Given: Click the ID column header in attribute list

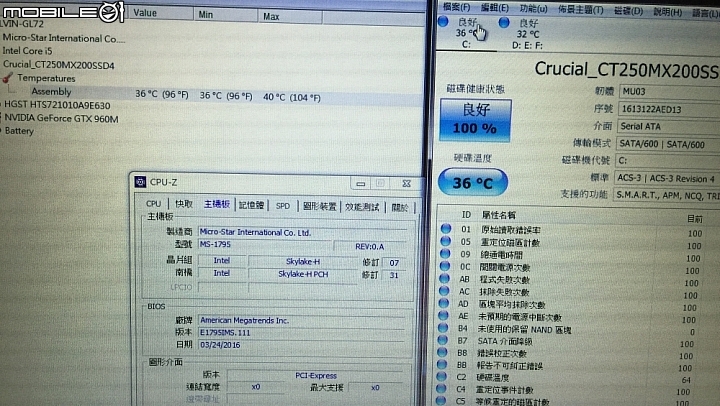Looking at the screenshot, I should pyautogui.click(x=466, y=215).
